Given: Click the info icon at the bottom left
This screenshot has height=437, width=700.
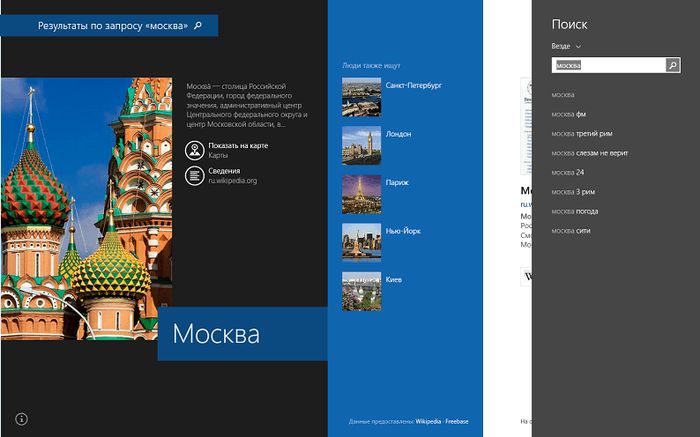Looking at the screenshot, I should coord(21,418).
